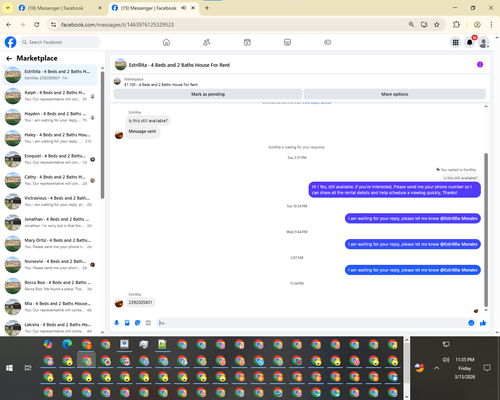Screen dimensions: 500x400
Task: Click the message input box
Action: pos(312,323)
